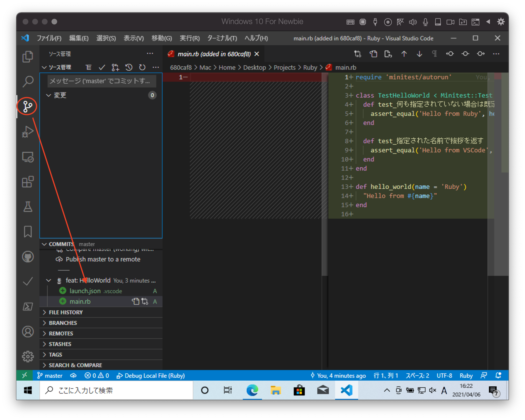Open the Explorer sidebar
Screen dimensions: 525x420
(x=27, y=56)
